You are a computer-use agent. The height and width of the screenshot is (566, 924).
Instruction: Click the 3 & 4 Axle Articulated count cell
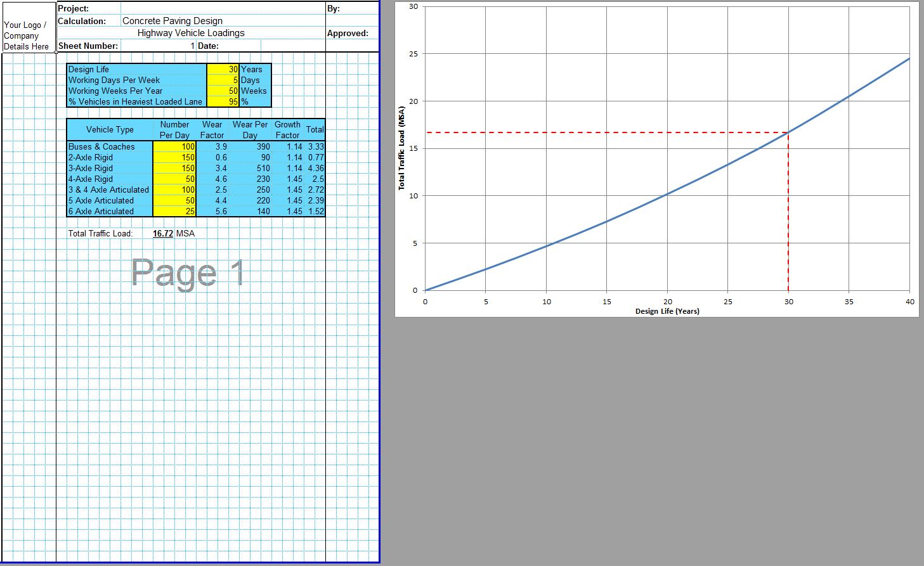pos(174,190)
